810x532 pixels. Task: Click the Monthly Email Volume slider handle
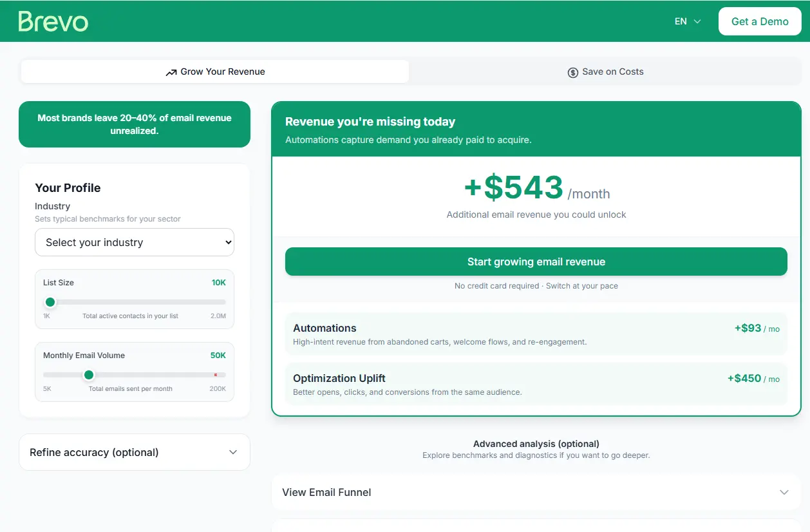coord(89,375)
